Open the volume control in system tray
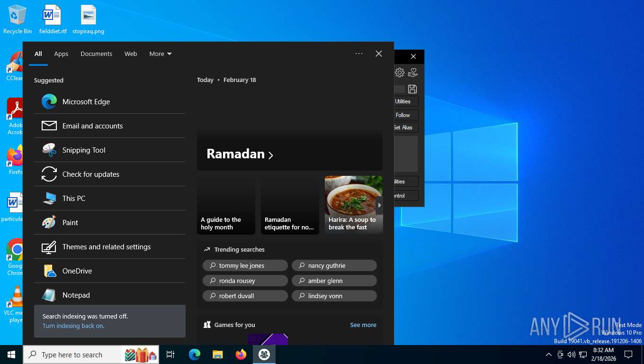The height and width of the screenshot is (364, 644). coord(572,355)
